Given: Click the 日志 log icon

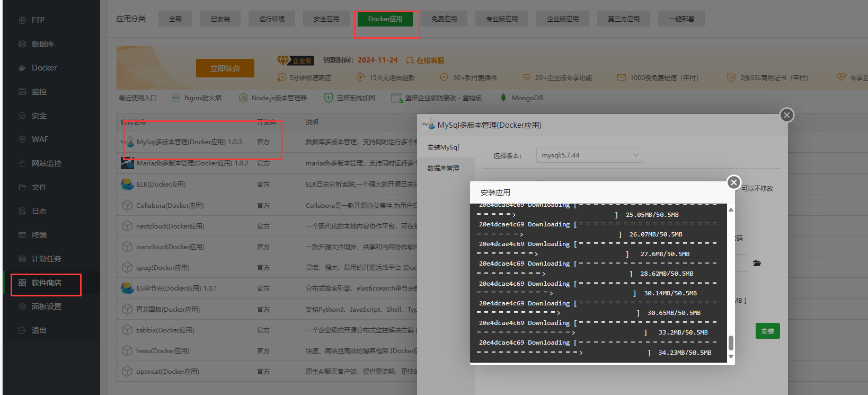Looking at the screenshot, I should click(x=22, y=211).
